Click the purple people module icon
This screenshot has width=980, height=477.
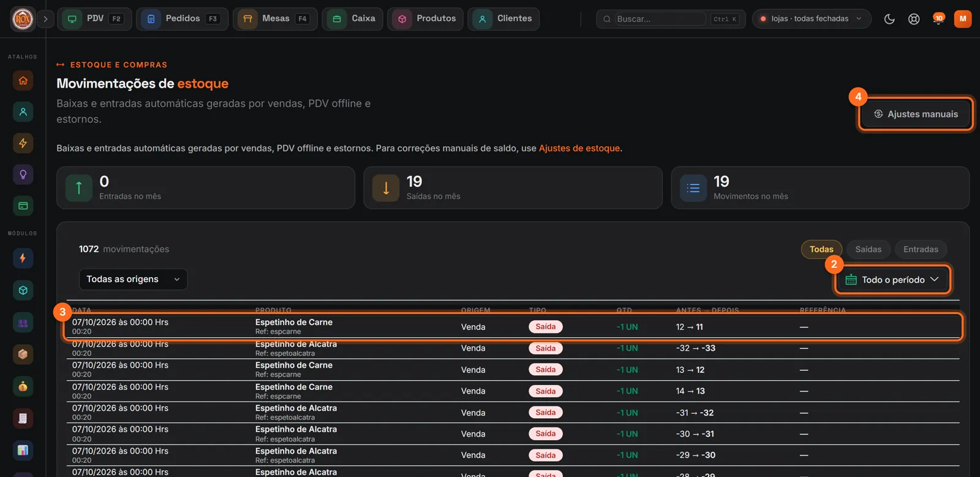(23, 322)
